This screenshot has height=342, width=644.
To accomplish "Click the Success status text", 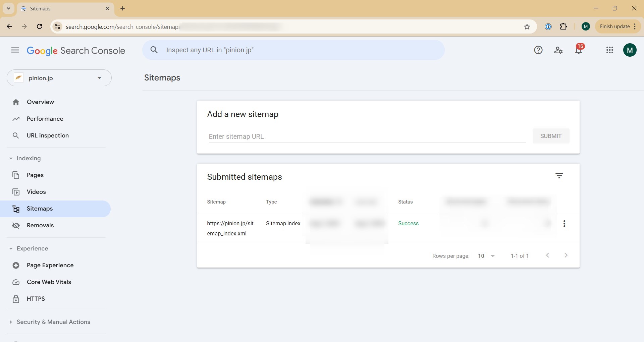I will (408, 223).
